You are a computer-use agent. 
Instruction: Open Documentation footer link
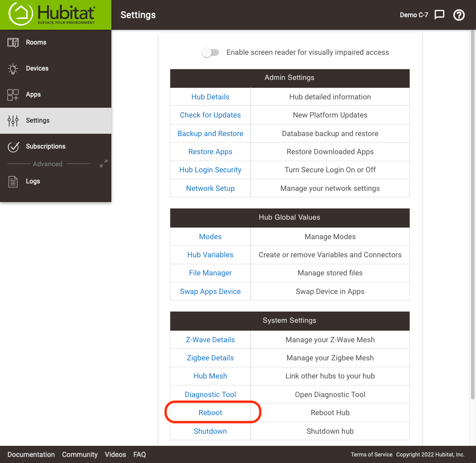coord(31,455)
